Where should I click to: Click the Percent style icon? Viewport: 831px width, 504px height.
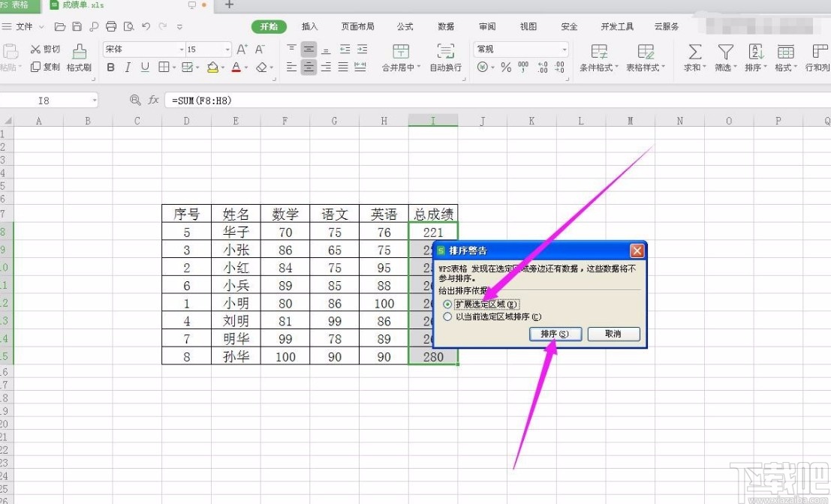coord(504,67)
